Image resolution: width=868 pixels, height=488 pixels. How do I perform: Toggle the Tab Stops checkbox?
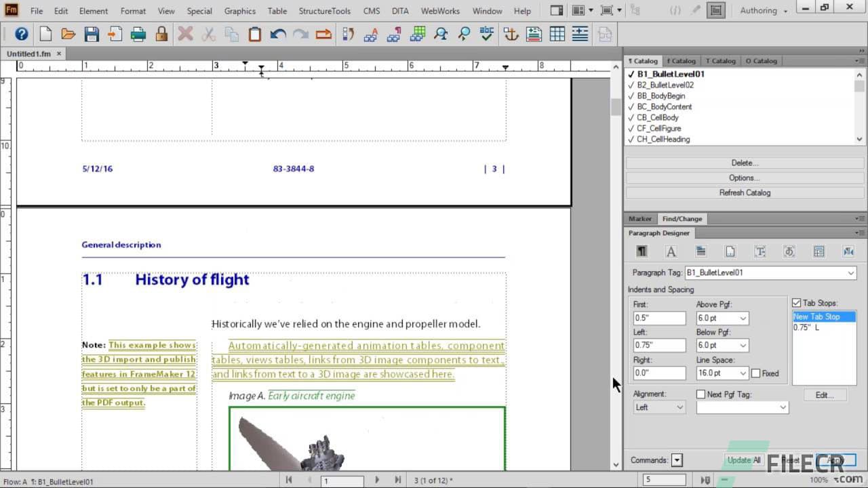tap(797, 303)
